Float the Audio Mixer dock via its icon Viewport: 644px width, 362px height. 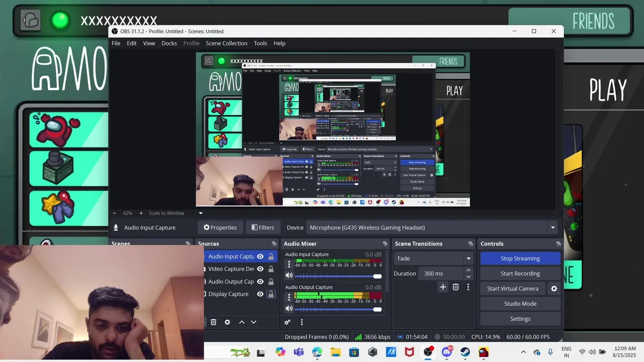[385, 244]
